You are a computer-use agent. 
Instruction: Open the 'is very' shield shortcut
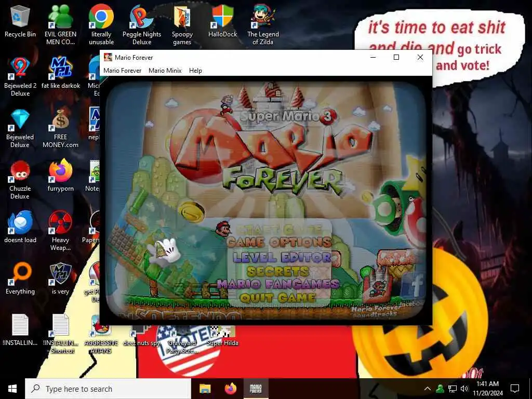pyautogui.click(x=60, y=278)
